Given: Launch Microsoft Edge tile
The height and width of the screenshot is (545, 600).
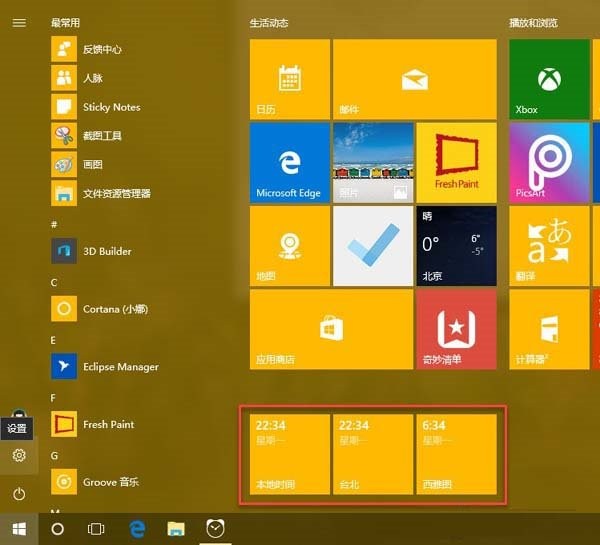Looking at the screenshot, I should click(x=290, y=163).
